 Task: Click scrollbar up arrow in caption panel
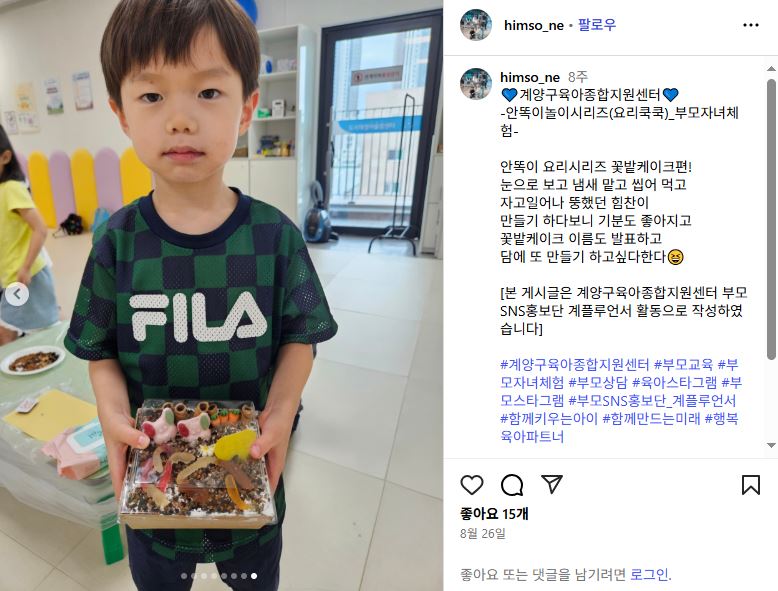coord(771,68)
